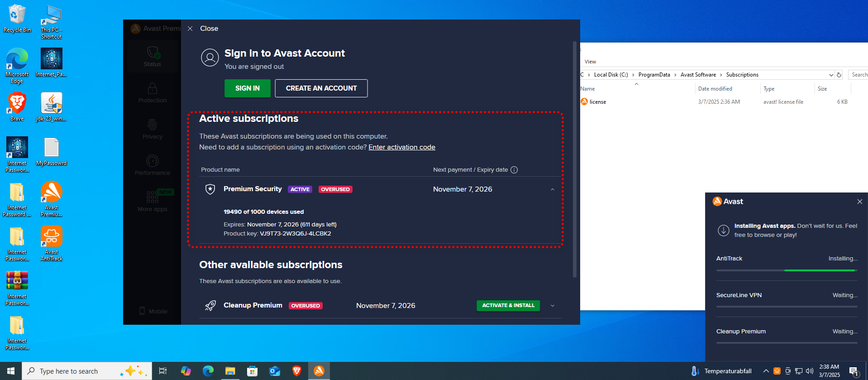Click the green SIGN IN button
This screenshot has height=380, width=868.
click(248, 88)
